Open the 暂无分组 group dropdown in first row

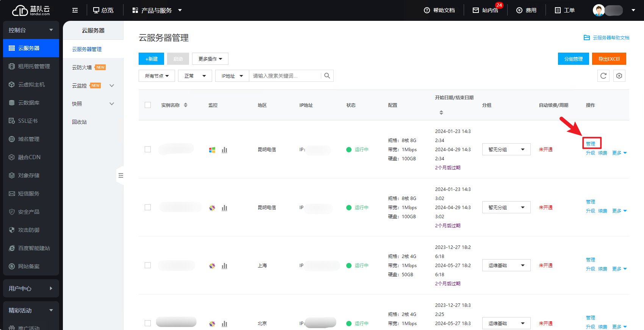click(x=506, y=149)
